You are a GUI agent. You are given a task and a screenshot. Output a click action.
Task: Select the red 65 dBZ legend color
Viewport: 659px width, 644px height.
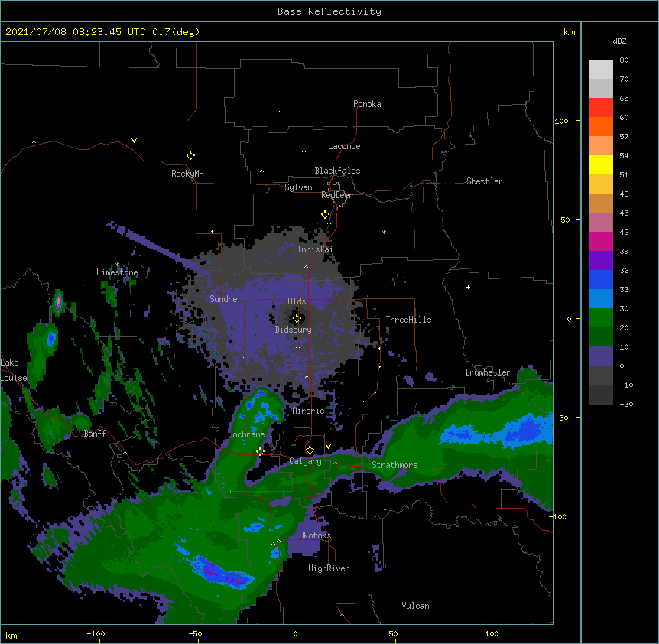point(601,108)
